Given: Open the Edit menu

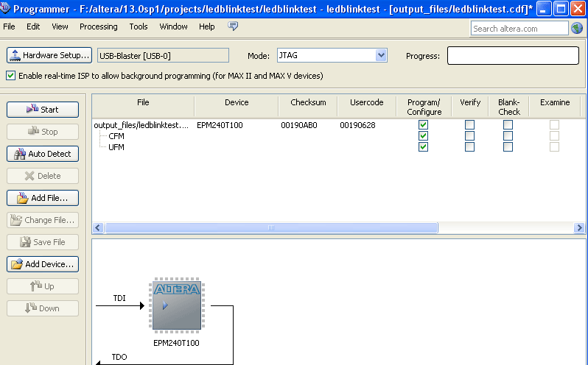Looking at the screenshot, I should (33, 26).
